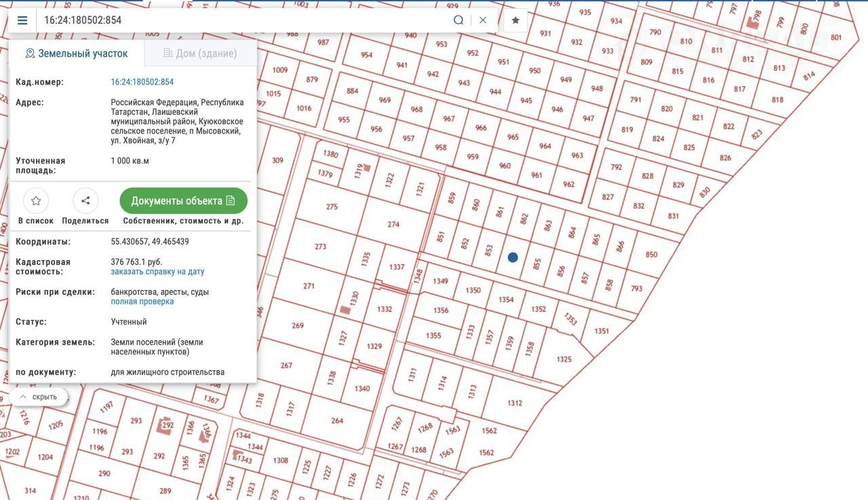
Task: Open the hamburger menu
Action: tap(22, 20)
